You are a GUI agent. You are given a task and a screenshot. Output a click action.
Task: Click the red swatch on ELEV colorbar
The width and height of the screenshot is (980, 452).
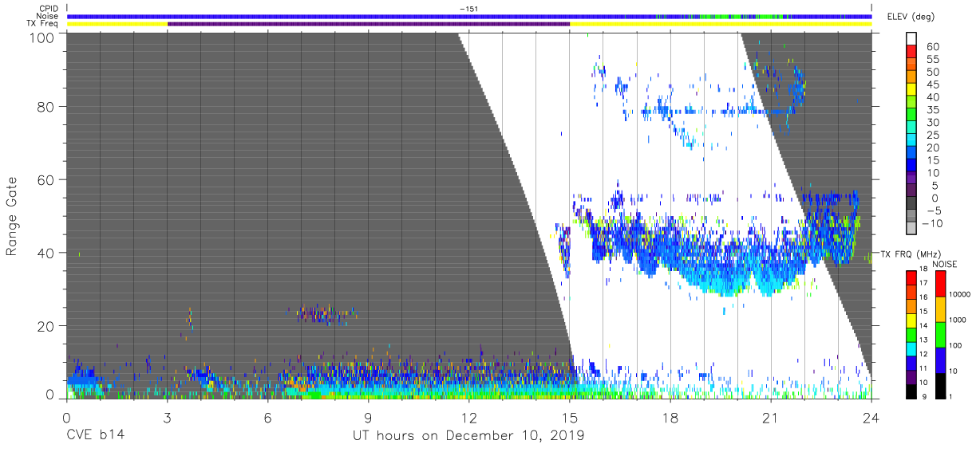911,53
